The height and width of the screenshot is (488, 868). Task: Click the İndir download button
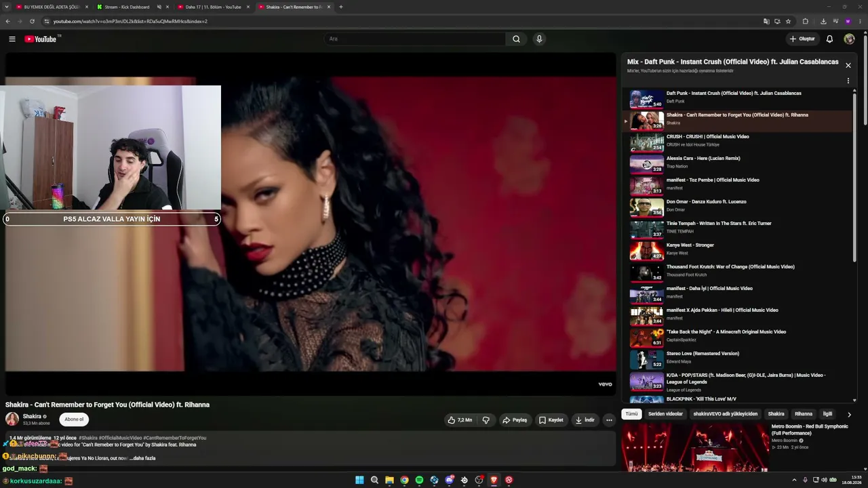(x=585, y=420)
